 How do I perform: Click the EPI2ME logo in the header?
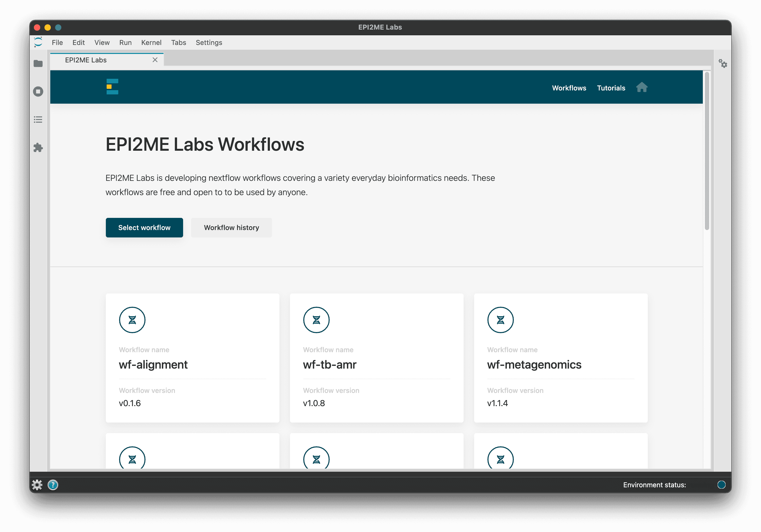point(112,86)
